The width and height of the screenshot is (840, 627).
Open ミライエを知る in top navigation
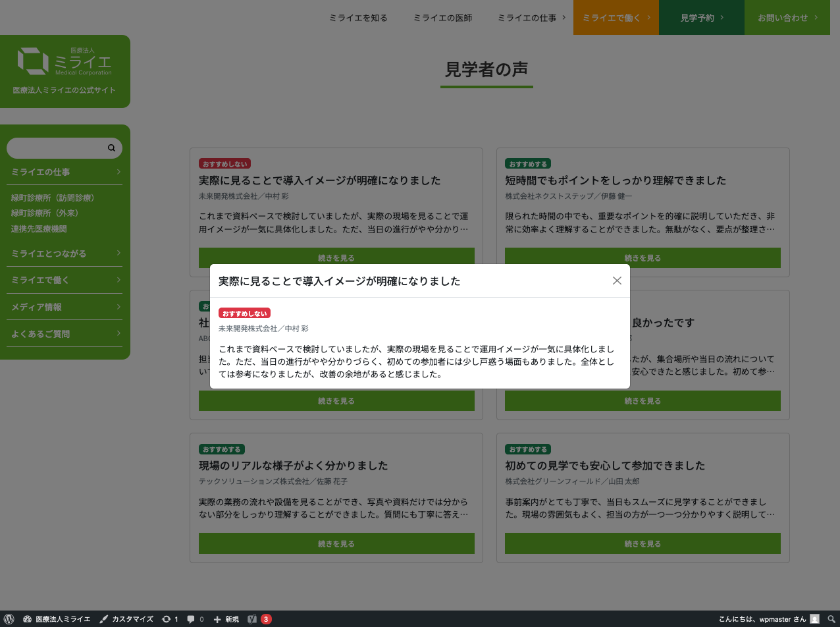[358, 18]
